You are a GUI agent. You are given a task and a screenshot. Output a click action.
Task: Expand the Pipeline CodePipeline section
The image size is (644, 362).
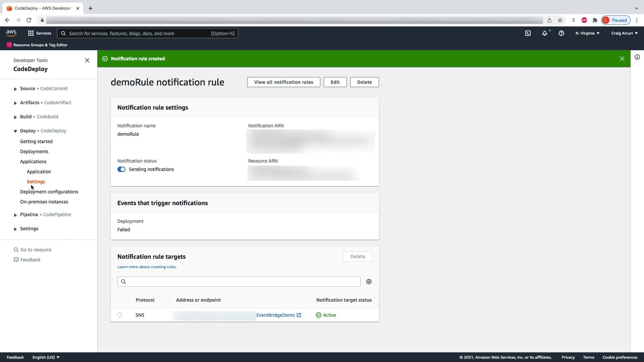click(x=15, y=215)
